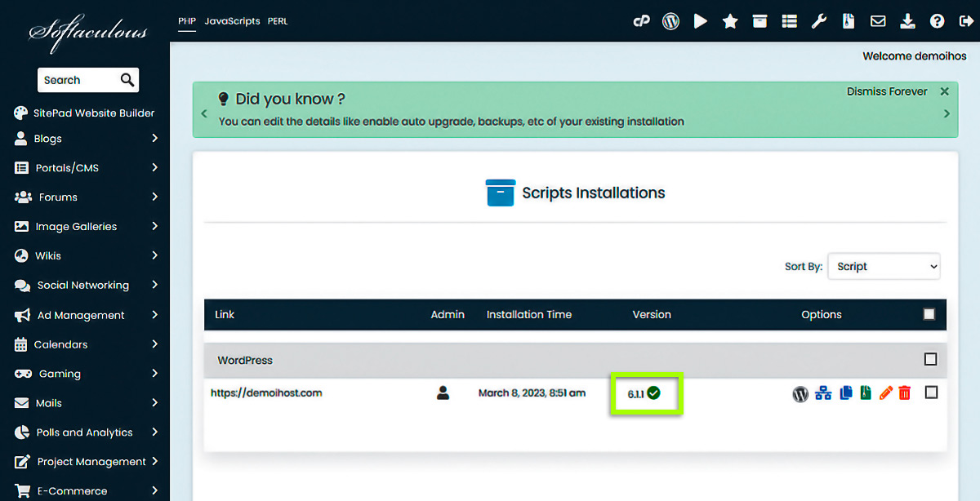Click into the Search field
Image resolution: width=980 pixels, height=501 pixels.
[78, 80]
